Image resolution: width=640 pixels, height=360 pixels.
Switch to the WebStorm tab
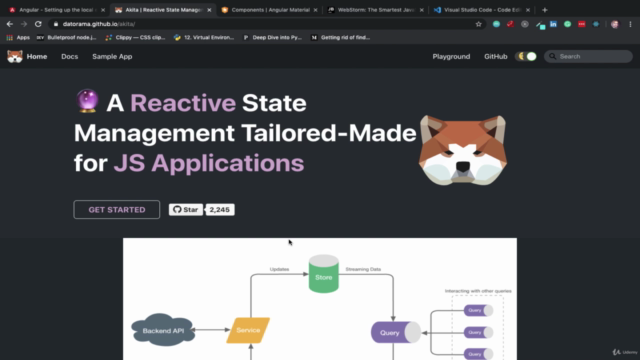pyautogui.click(x=376, y=10)
